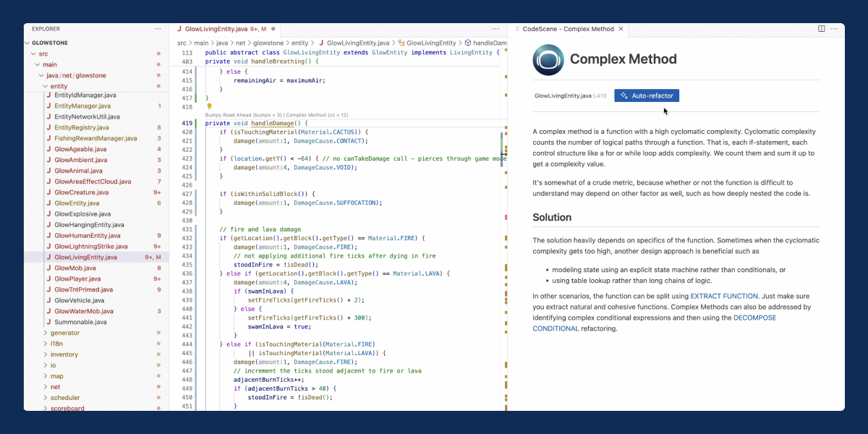Image resolution: width=868 pixels, height=434 pixels.
Task: Click the preview icon on the CodeScene tab
Action: click(517, 29)
